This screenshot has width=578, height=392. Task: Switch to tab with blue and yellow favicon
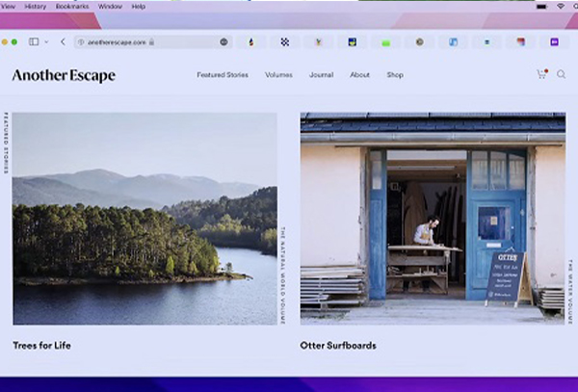[352, 42]
